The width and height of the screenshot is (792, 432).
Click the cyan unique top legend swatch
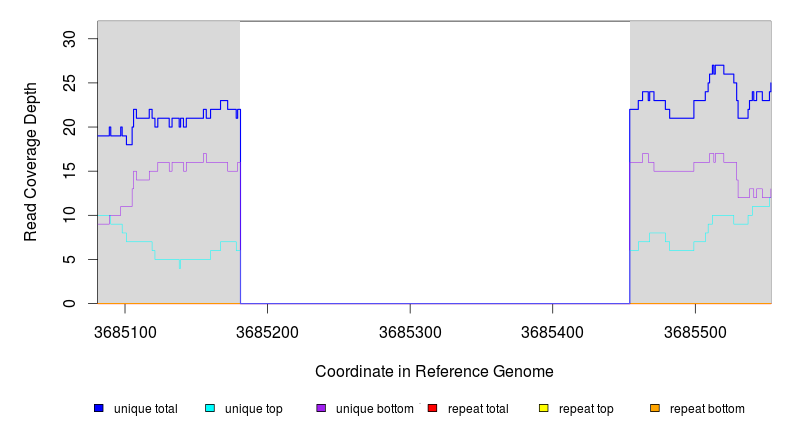point(210,408)
